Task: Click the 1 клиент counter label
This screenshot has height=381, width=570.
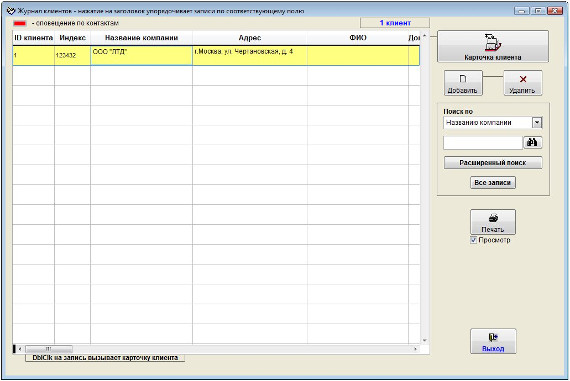Action: (395, 23)
